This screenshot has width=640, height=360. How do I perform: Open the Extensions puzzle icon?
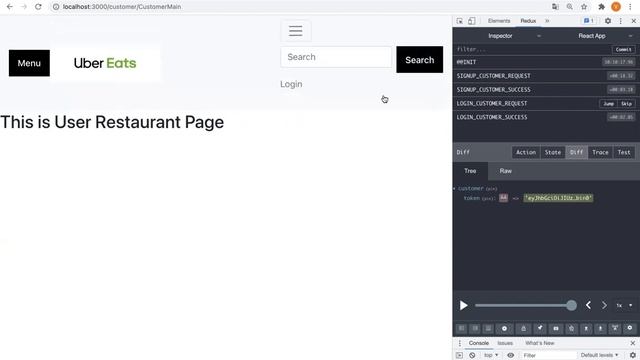[x=601, y=7]
